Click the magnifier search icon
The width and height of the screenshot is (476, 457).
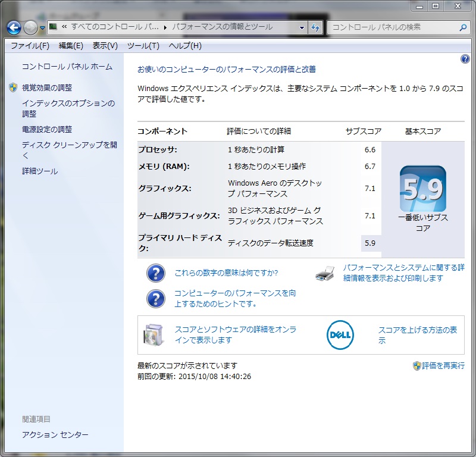tap(463, 27)
